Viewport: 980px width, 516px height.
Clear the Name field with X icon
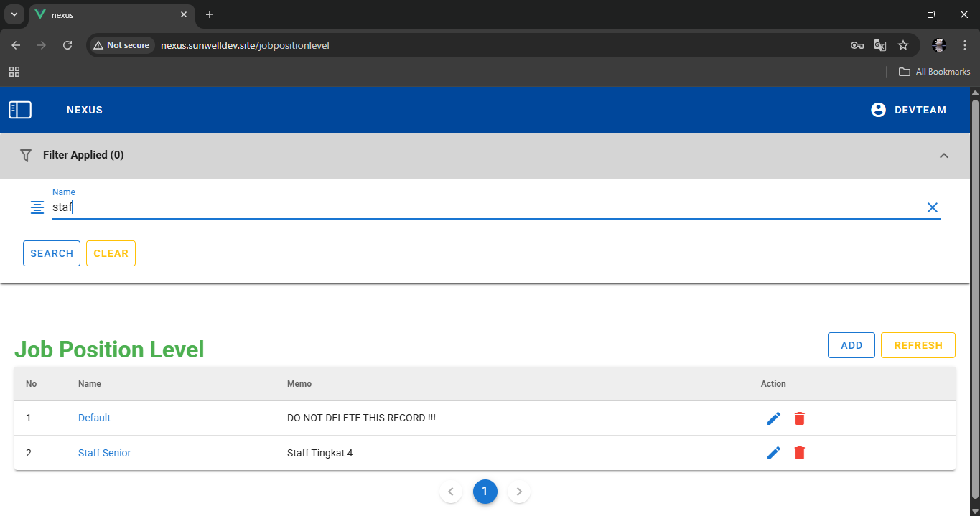pos(932,207)
